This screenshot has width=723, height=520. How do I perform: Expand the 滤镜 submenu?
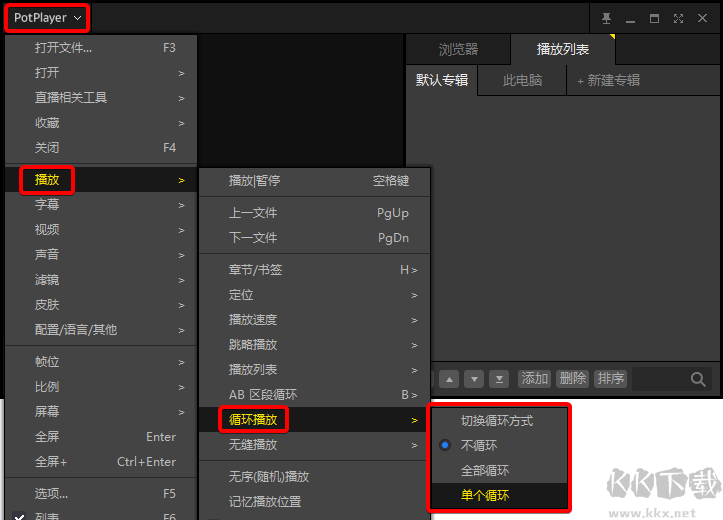(x=101, y=280)
